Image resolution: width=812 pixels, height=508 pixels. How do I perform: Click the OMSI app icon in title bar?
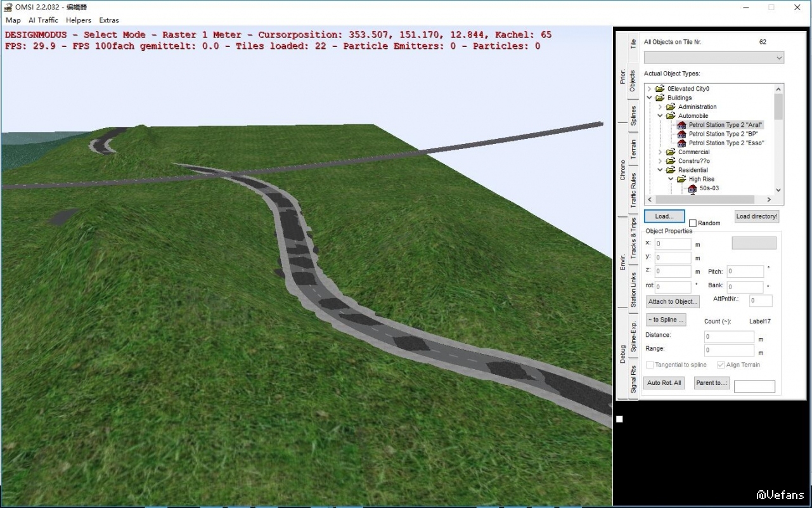tap(8, 7)
